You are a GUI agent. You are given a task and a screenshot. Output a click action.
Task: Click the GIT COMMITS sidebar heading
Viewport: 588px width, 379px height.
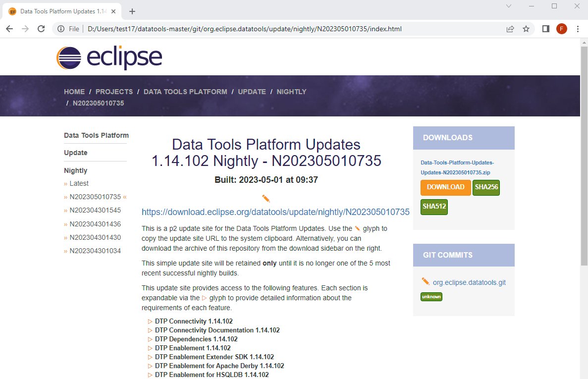point(448,255)
